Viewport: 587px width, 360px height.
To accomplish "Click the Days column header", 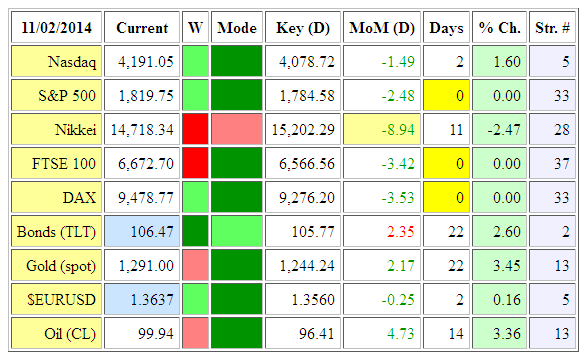I will point(446,27).
